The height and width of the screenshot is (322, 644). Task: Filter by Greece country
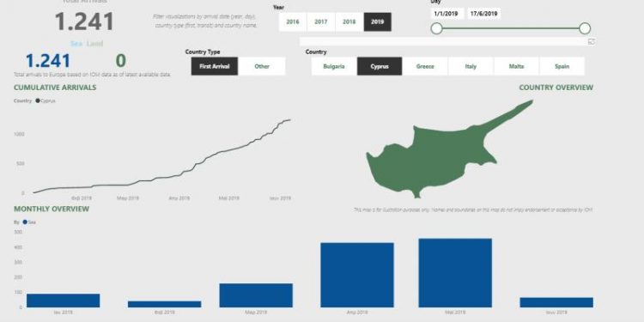[x=425, y=66]
